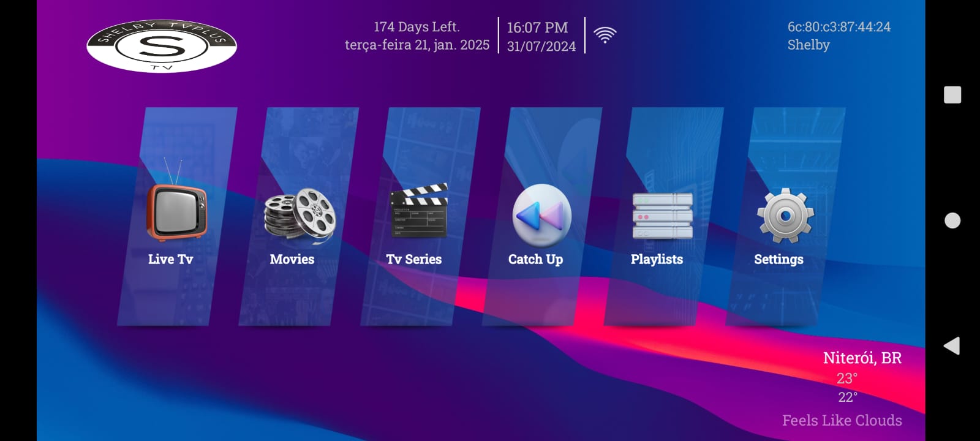Click the film reels Movies icon

pos(300,213)
